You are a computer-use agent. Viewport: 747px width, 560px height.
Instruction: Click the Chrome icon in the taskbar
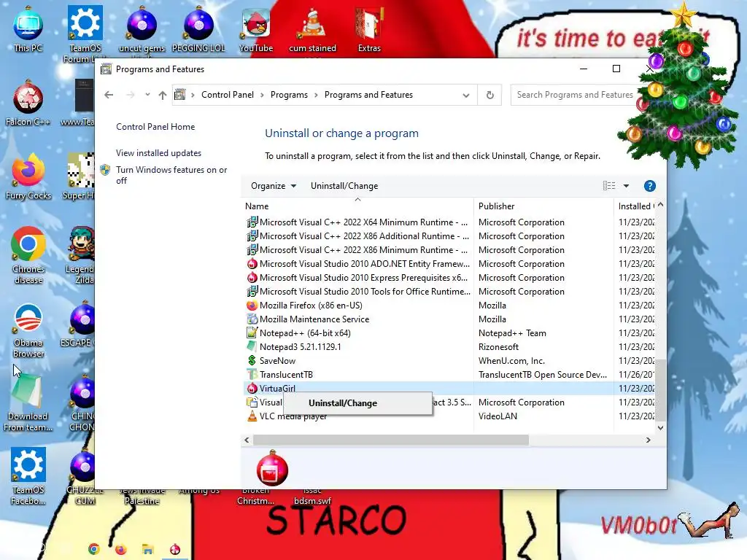point(94,549)
